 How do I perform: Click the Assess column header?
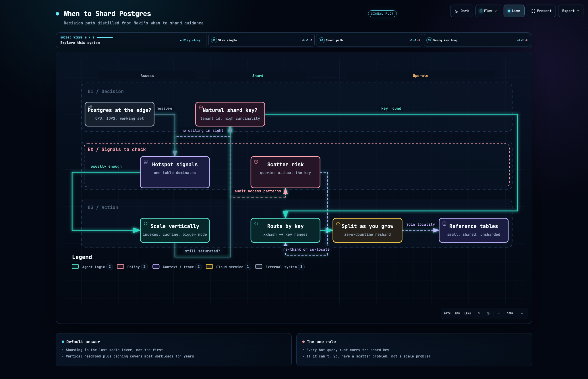pos(147,76)
